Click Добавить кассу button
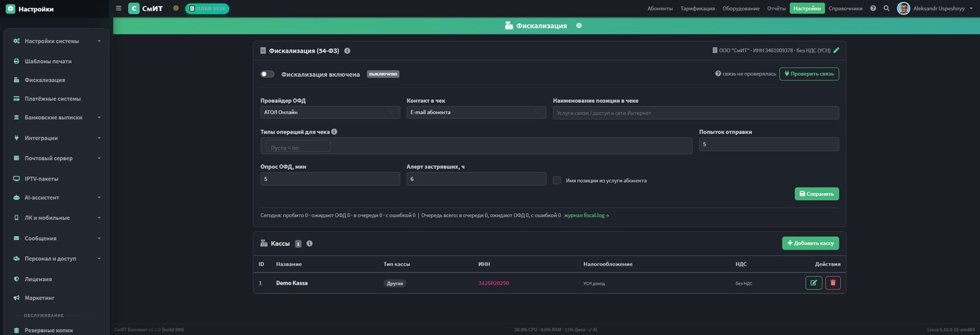The width and height of the screenshot is (980, 335). 811,243
